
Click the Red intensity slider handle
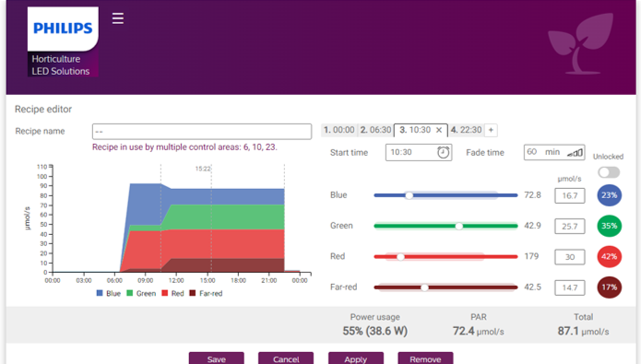point(400,257)
